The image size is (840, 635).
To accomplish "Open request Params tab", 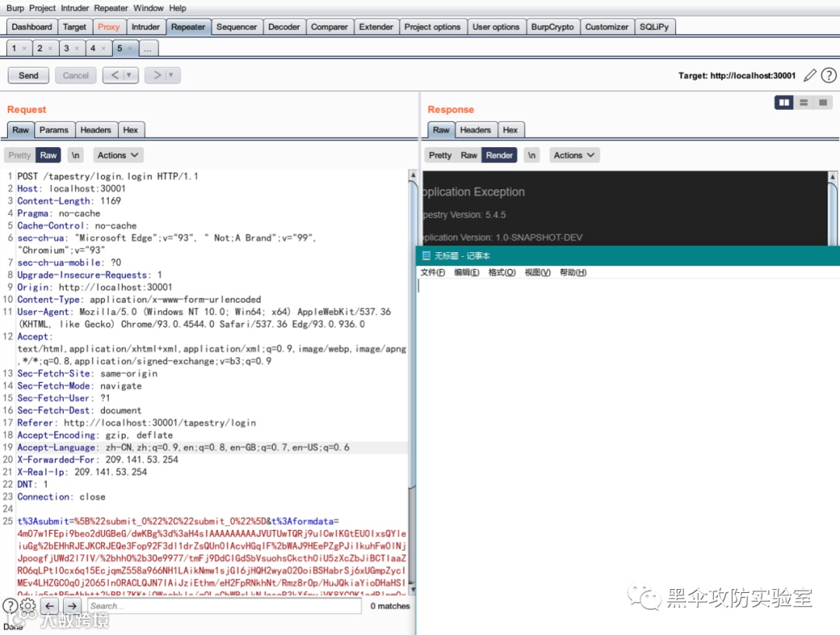I will 54,130.
